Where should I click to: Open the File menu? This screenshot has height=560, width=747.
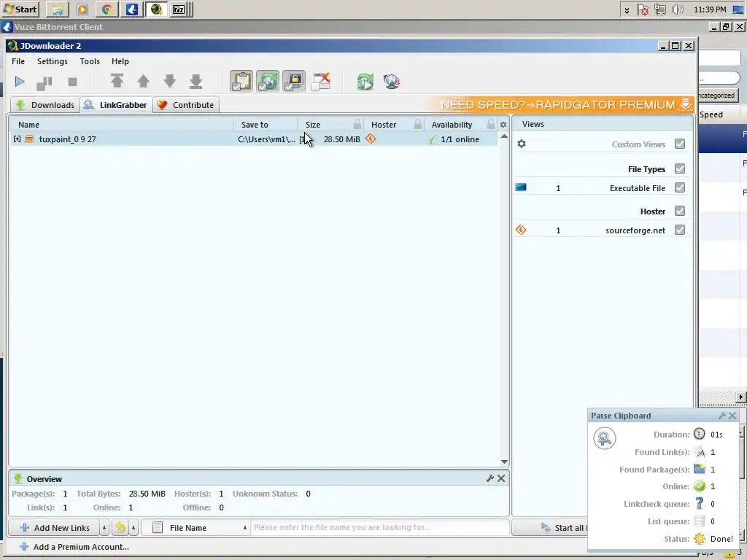[x=18, y=61]
